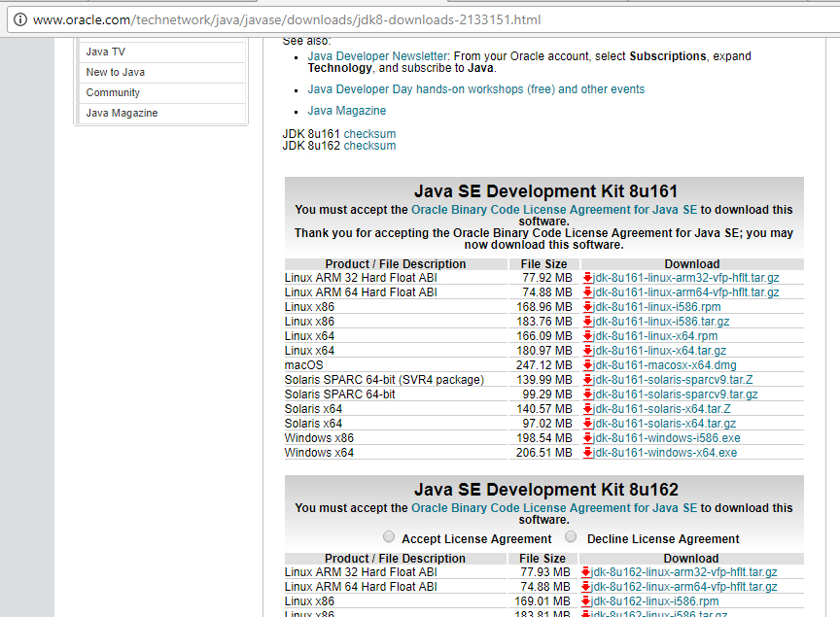Click the 'Java SE Development Kit 8u161' heading
Screen dimensions: 840x617
pos(545,191)
